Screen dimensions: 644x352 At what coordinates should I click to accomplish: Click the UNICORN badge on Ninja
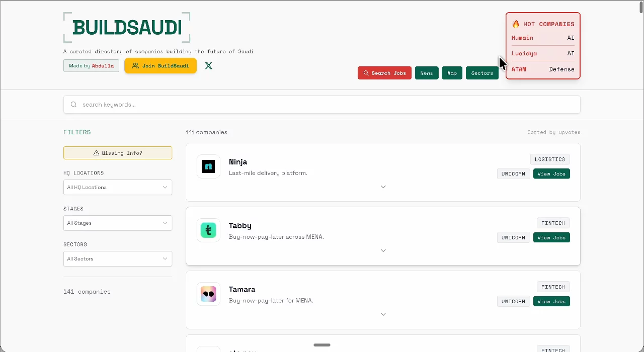pyautogui.click(x=513, y=173)
